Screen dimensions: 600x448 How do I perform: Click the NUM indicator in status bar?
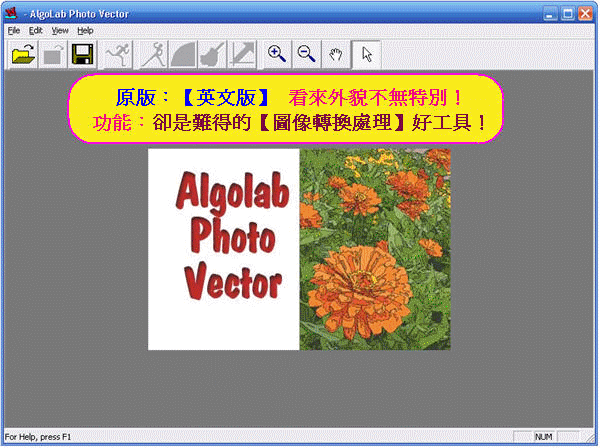[x=543, y=437]
